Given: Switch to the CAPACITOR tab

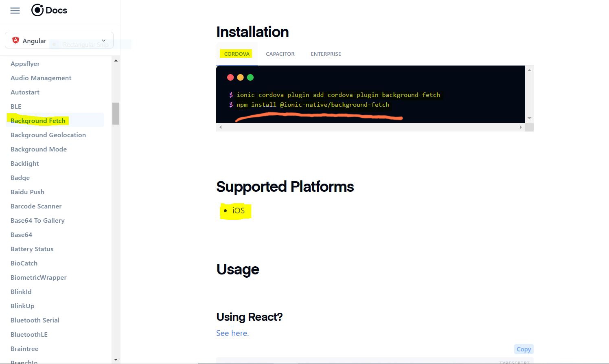Looking at the screenshot, I should (x=280, y=54).
